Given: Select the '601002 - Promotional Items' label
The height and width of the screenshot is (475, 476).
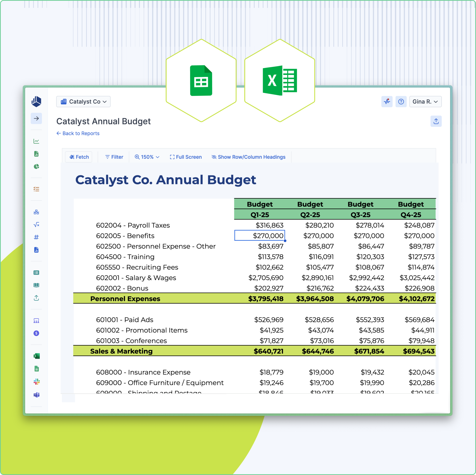Looking at the screenshot, I should [x=142, y=330].
